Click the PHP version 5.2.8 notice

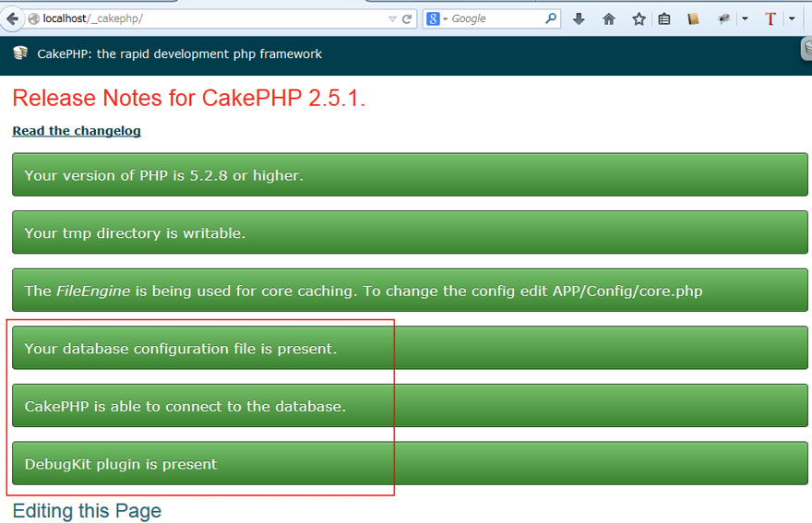point(410,174)
